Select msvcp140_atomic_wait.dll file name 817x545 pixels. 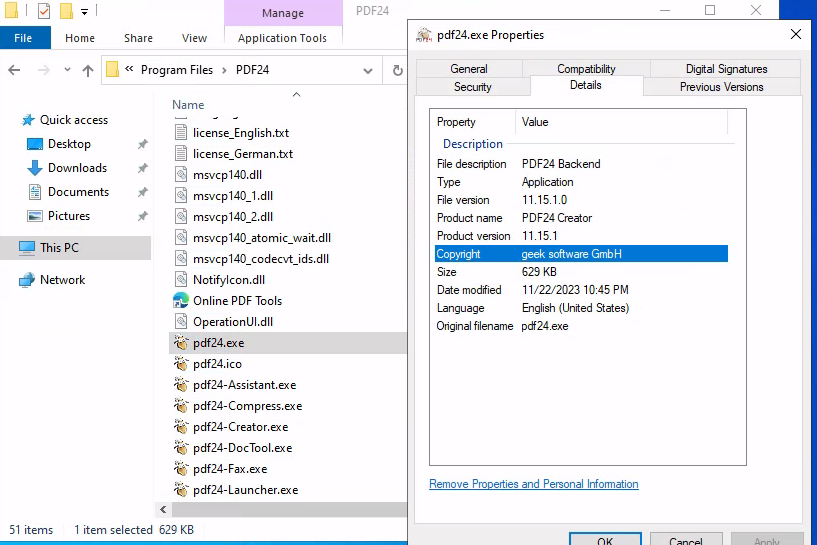[x=262, y=238]
